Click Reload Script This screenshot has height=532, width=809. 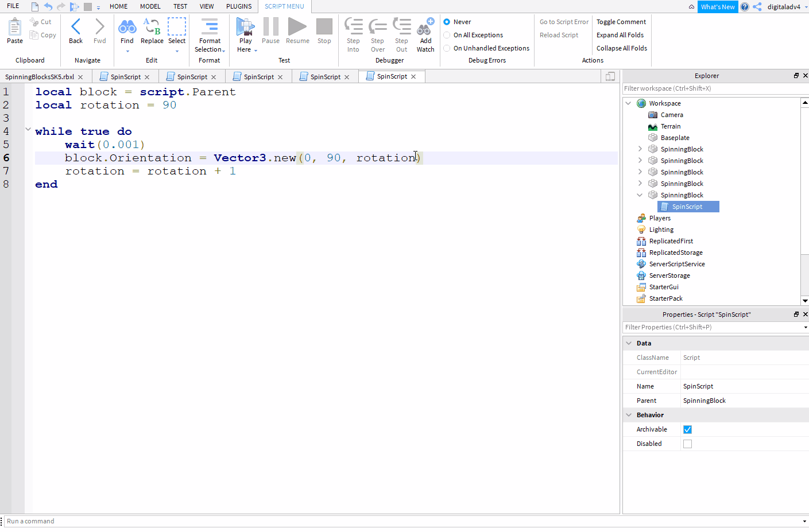tap(559, 35)
